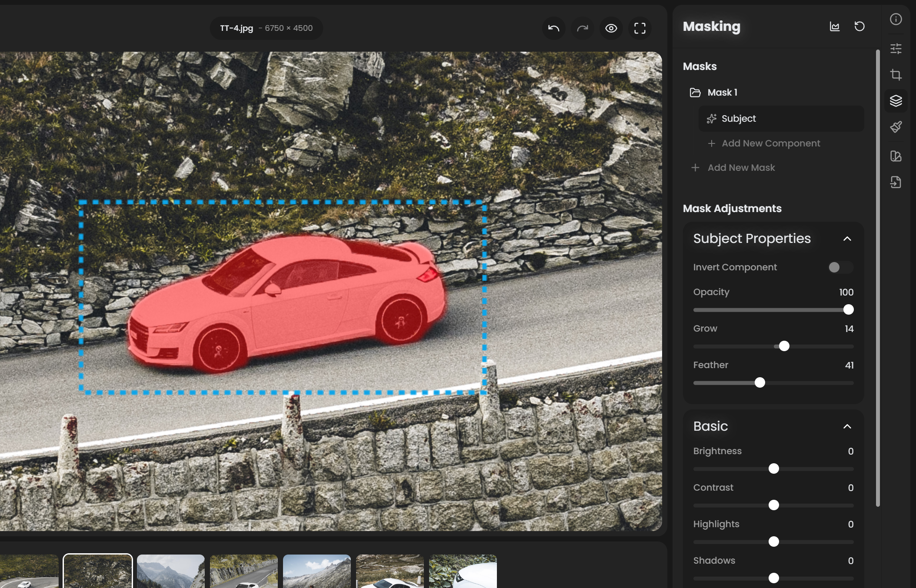This screenshot has width=916, height=588.
Task: Click Add New Mask
Action: [741, 168]
